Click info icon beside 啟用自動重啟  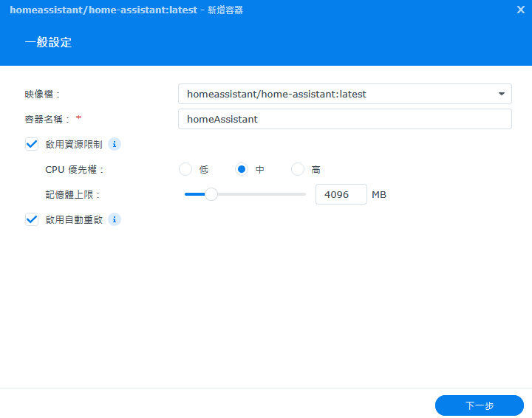tap(115, 219)
